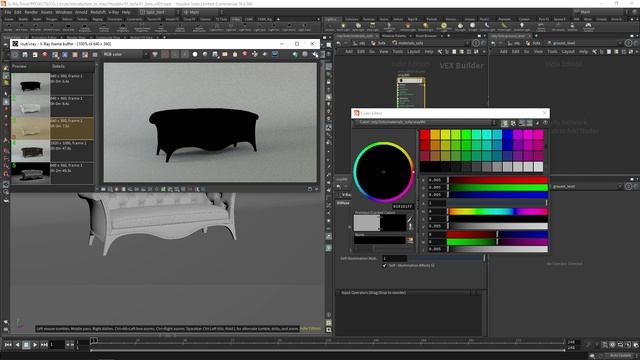Click the Self-Illumination Mult value field
640x360 pixels.
point(395,258)
